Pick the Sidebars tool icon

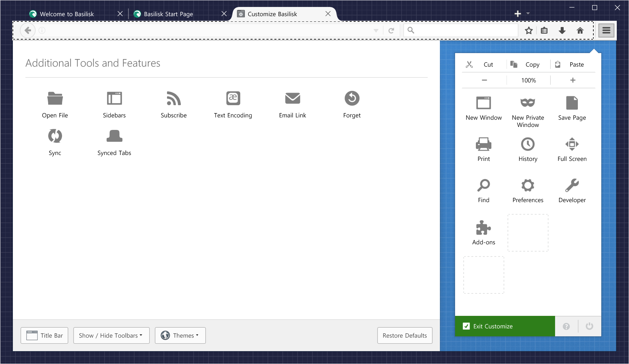tap(114, 98)
